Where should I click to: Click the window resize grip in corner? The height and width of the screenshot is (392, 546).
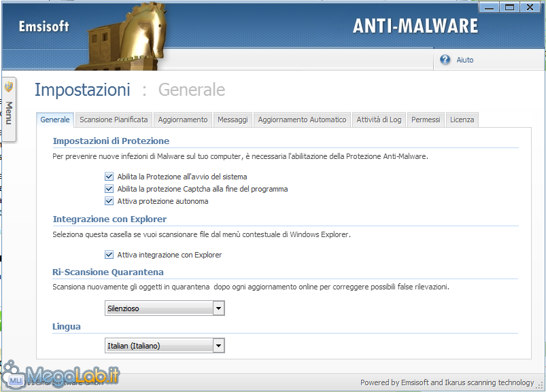coord(540,385)
